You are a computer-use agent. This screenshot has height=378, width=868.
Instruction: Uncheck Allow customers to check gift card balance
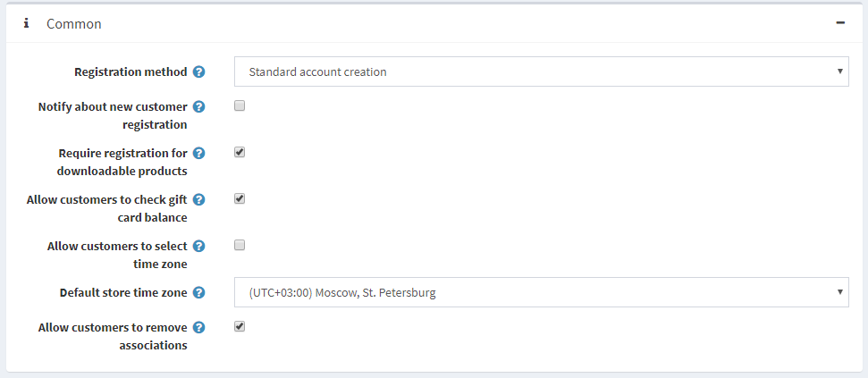pos(240,198)
